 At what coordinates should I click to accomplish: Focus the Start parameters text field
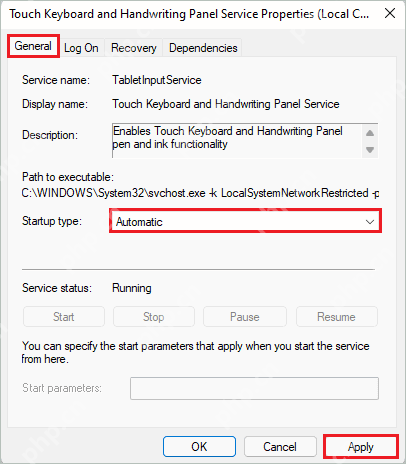coord(254,388)
